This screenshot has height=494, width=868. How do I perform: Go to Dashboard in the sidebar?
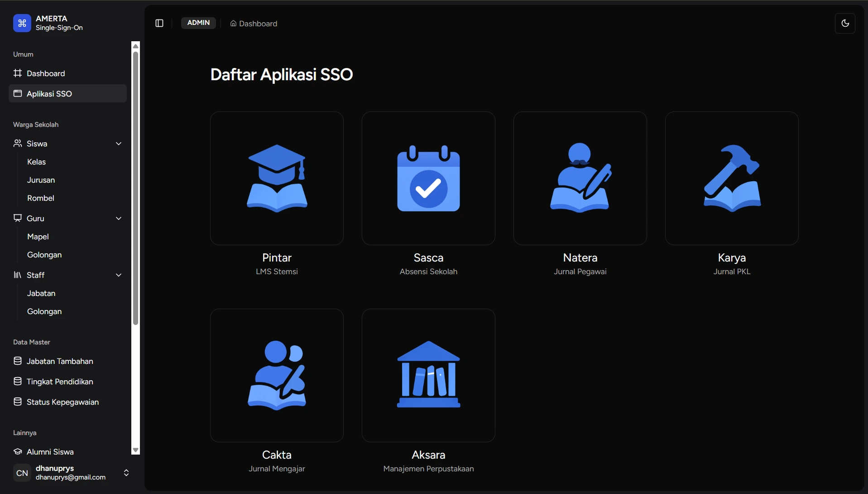tap(45, 73)
